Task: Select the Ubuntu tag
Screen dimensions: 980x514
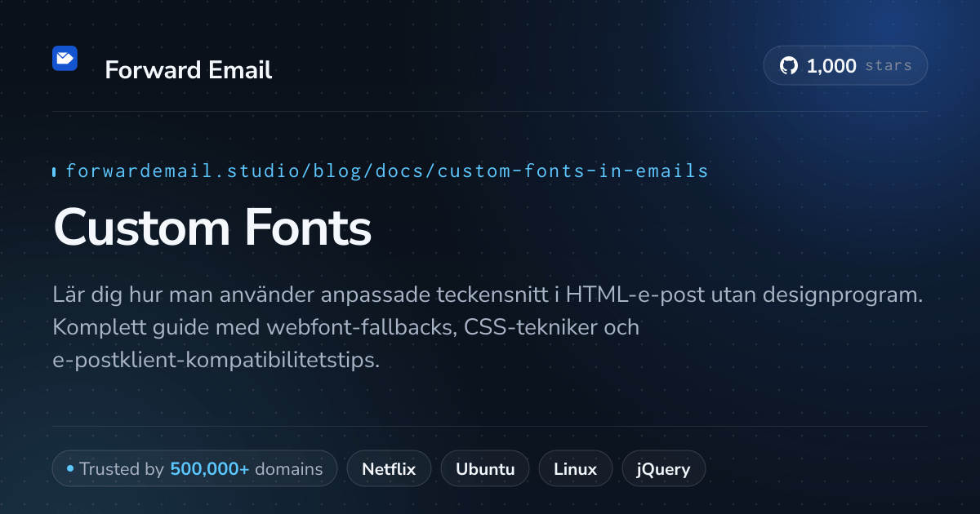Action: (x=485, y=469)
